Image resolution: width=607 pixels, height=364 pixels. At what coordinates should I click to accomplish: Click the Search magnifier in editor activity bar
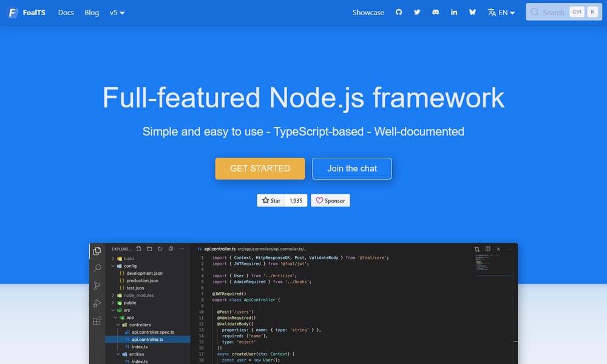point(97,269)
